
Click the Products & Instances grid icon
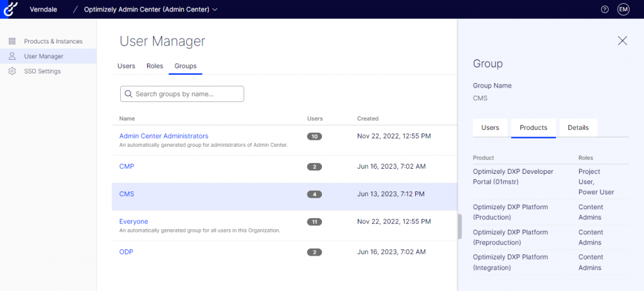12,41
